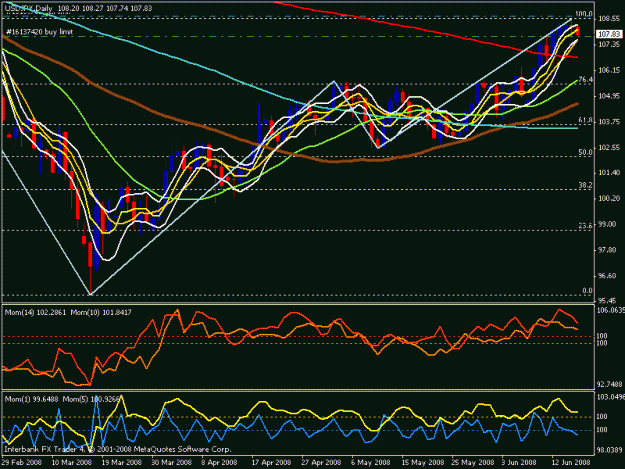Click the 12 Jun 2008 date label

(571, 462)
